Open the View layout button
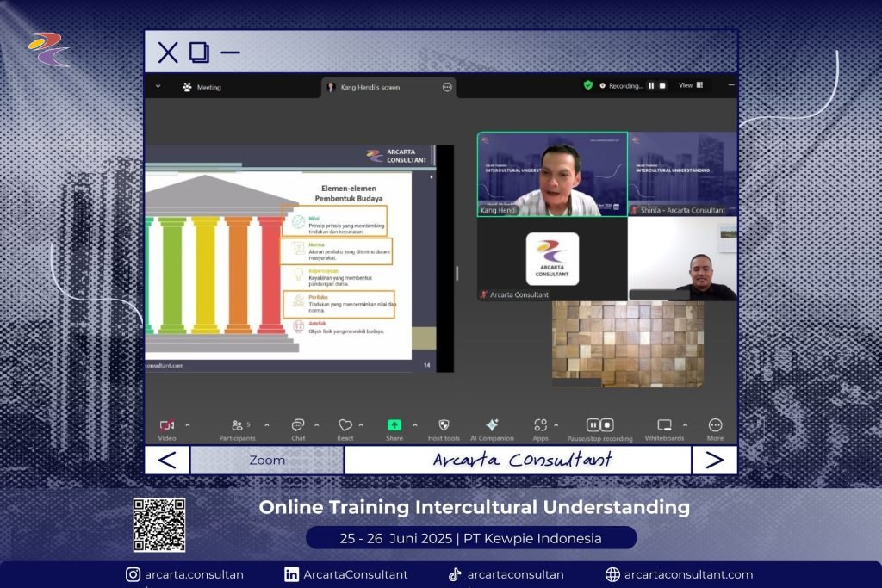Screen dimensions: 882x588 point(691,85)
